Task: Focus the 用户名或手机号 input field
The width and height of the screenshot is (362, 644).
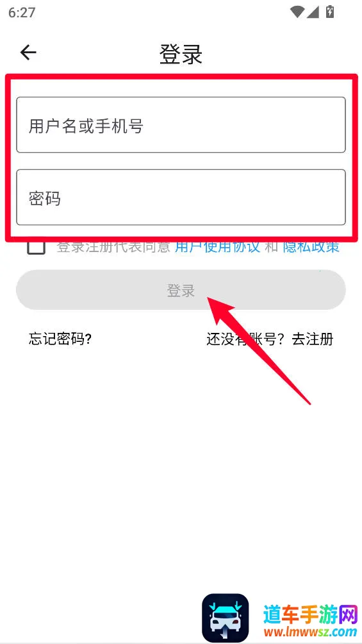Action: (181, 125)
